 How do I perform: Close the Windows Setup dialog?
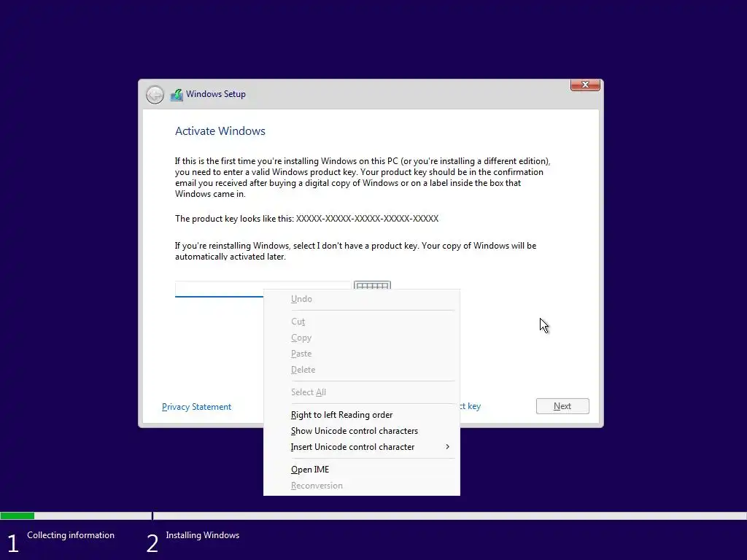point(585,85)
